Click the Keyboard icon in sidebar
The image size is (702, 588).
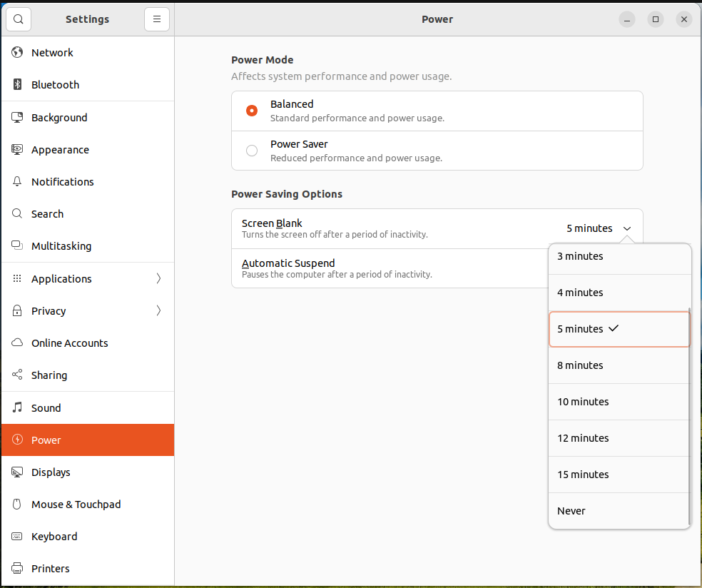click(x=17, y=537)
